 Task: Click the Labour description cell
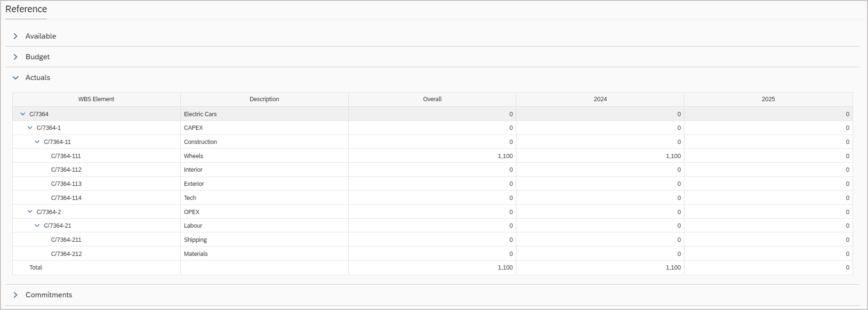(x=265, y=225)
